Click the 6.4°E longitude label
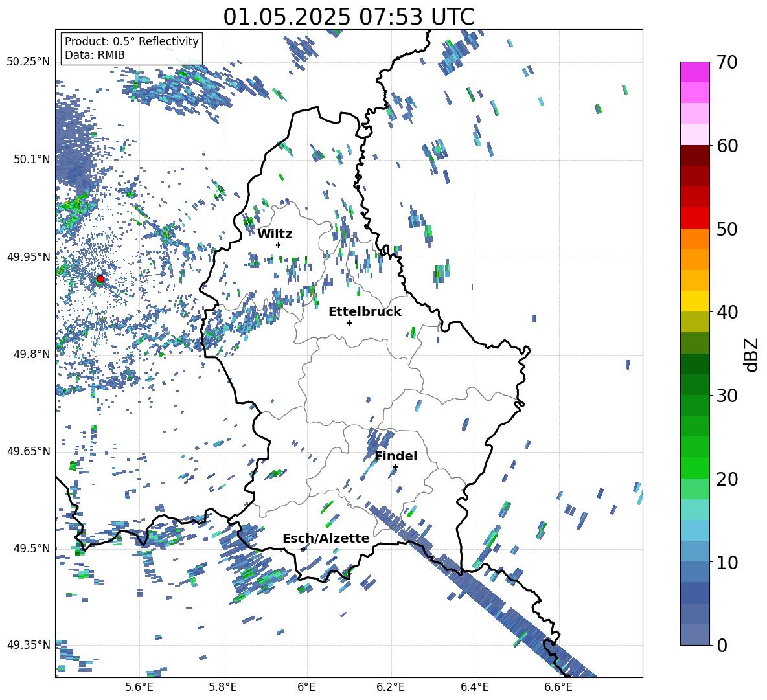The width and height of the screenshot is (767, 700). [x=474, y=687]
